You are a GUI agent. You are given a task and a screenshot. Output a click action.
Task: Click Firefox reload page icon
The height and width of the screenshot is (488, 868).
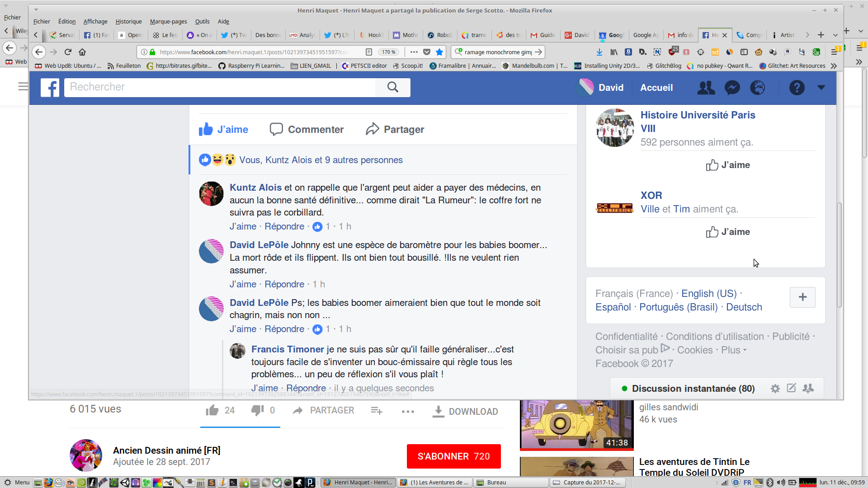coord(68,52)
